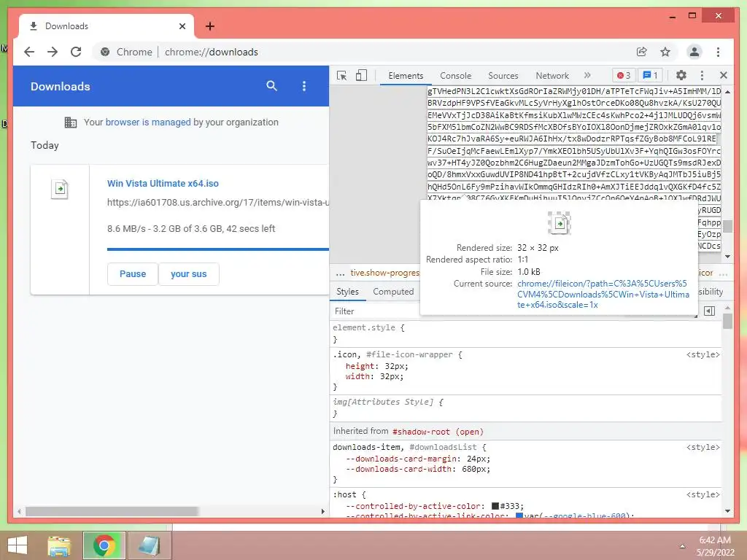
Task: Click the 'your sus' button
Action: click(x=189, y=274)
